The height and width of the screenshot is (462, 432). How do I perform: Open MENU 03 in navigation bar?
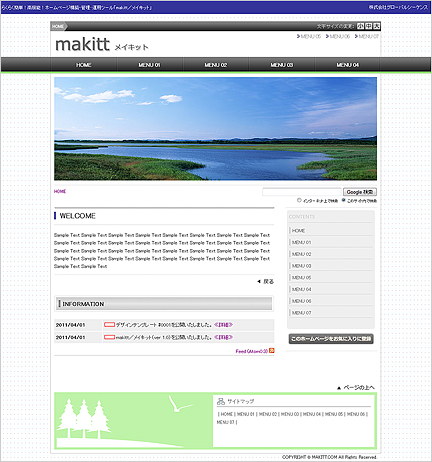tap(282, 65)
